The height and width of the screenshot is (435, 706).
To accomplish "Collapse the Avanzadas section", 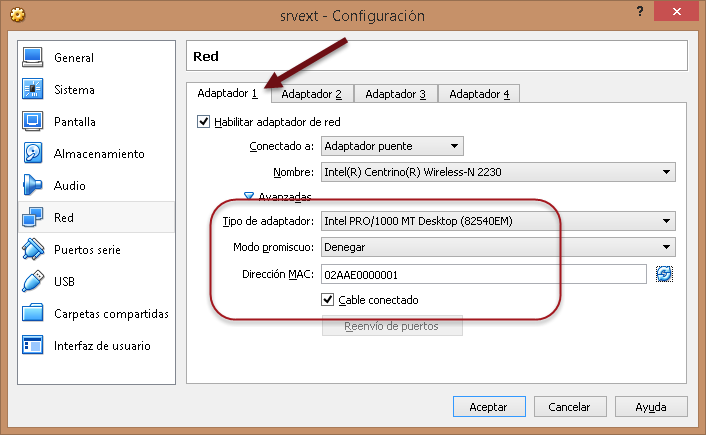I will 250,197.
